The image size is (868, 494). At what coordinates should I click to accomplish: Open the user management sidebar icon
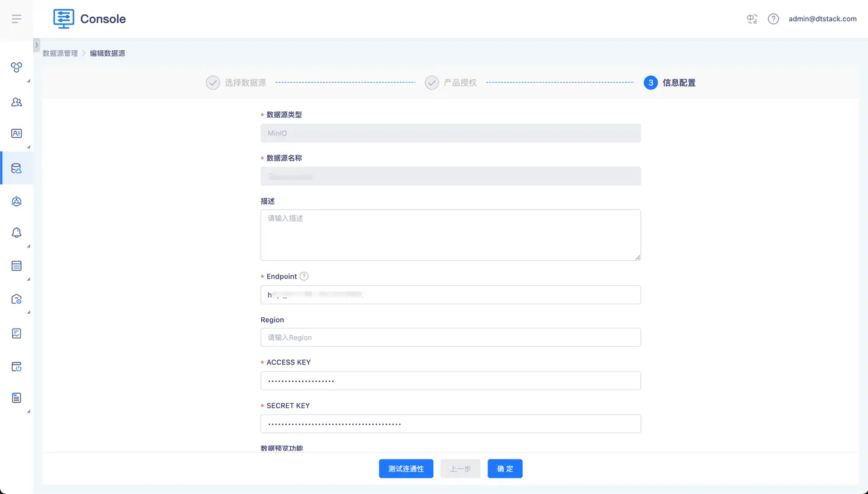16,102
